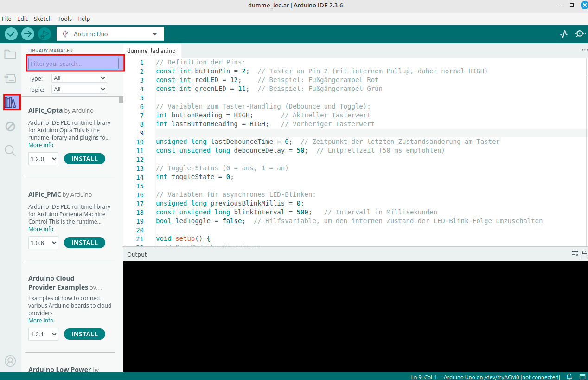The width and height of the screenshot is (588, 380).
Task: Open the Serial Monitor
Action: 580,34
